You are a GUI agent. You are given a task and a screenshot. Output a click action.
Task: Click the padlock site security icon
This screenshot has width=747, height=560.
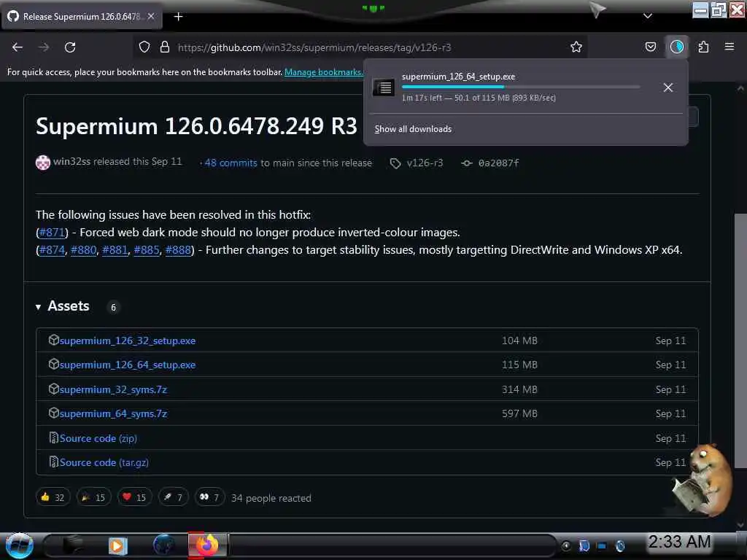pyautogui.click(x=165, y=47)
